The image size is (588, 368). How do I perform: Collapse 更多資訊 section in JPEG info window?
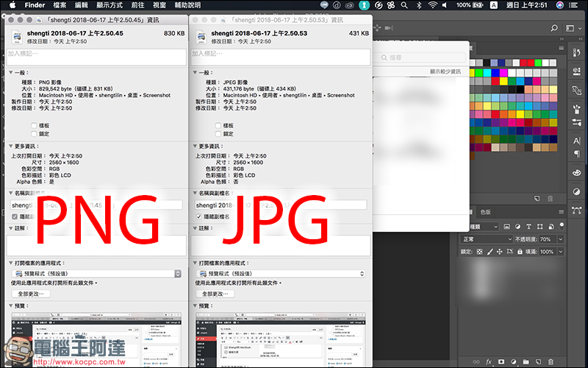point(195,146)
